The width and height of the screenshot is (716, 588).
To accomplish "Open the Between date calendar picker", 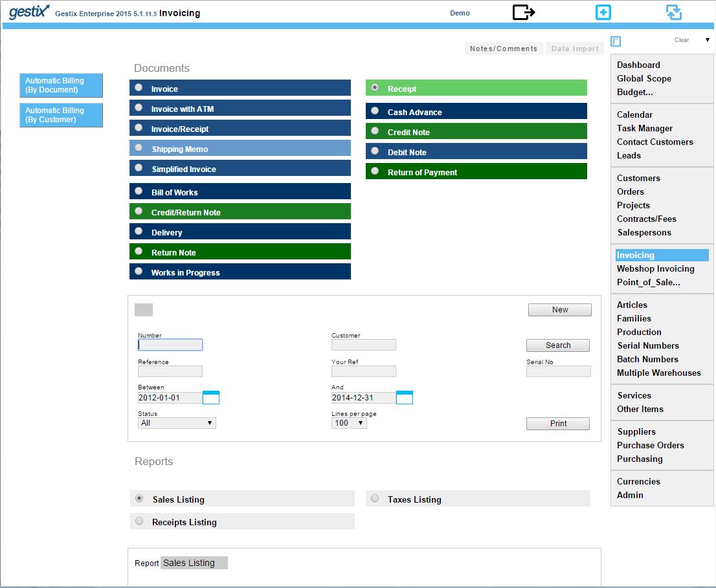I will pos(210,397).
